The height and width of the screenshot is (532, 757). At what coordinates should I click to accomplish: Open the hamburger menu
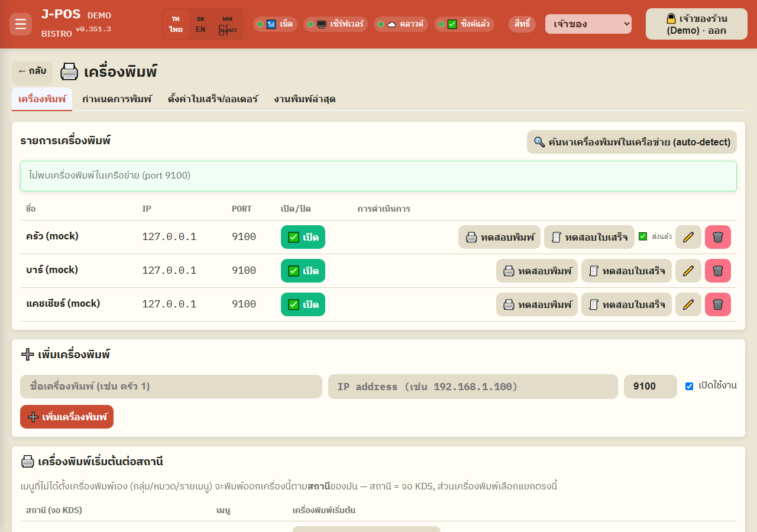coord(21,24)
